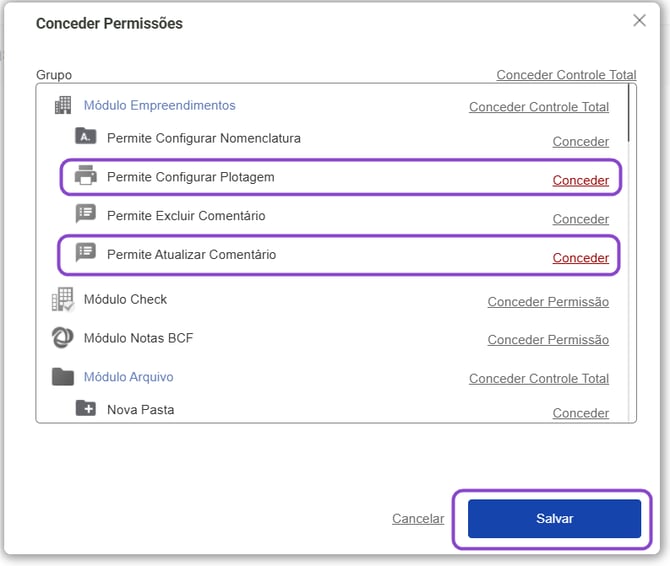Viewport: 670px width, 566px height.
Task: Click Conceder for Permite Atualizar Comentário
Action: click(580, 258)
